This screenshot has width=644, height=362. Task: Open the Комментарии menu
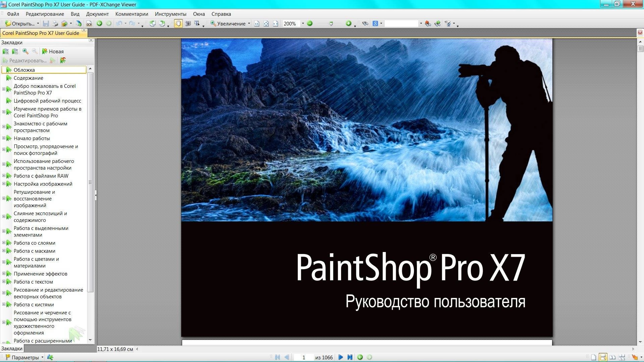(x=131, y=14)
